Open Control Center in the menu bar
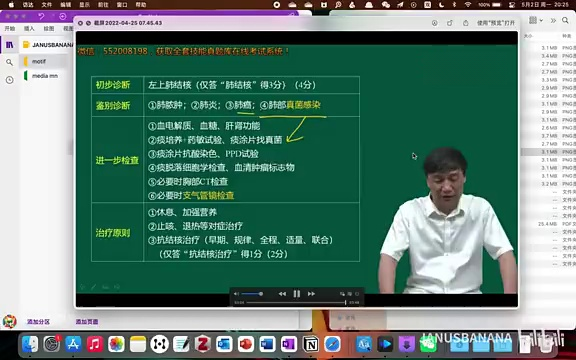 512,5
